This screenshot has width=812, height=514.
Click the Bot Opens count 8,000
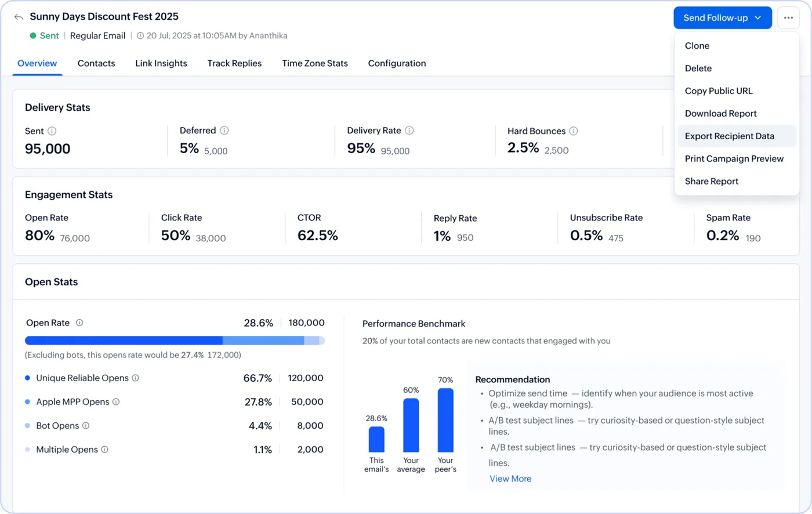[310, 425]
